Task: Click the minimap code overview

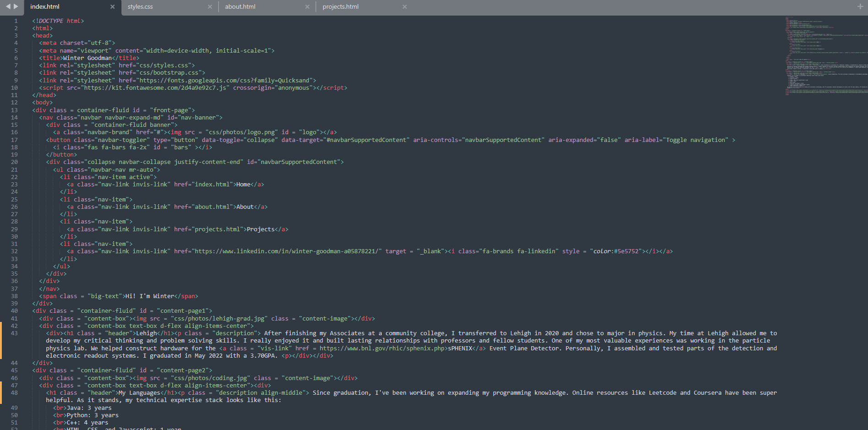Action: coord(826,56)
